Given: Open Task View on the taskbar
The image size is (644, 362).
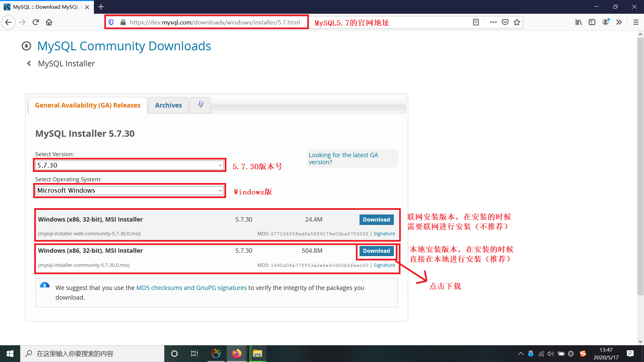Looking at the screenshot, I should click(195, 354).
